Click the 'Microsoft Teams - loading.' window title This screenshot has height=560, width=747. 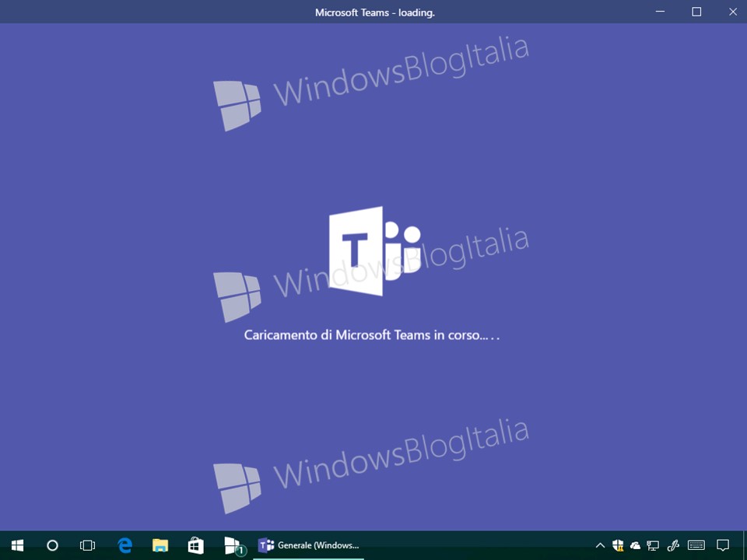click(x=375, y=13)
